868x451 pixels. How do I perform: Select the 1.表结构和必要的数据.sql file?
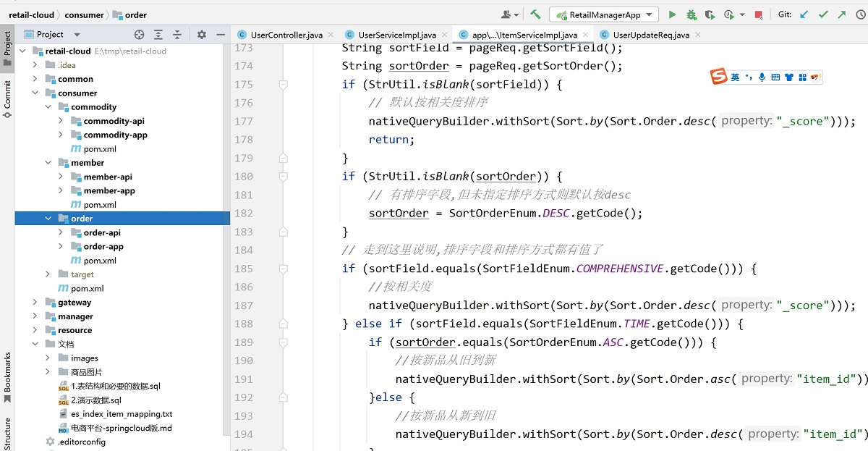pos(116,387)
